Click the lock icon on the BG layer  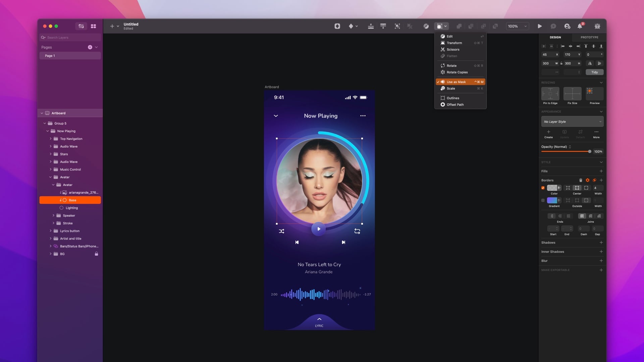click(96, 254)
